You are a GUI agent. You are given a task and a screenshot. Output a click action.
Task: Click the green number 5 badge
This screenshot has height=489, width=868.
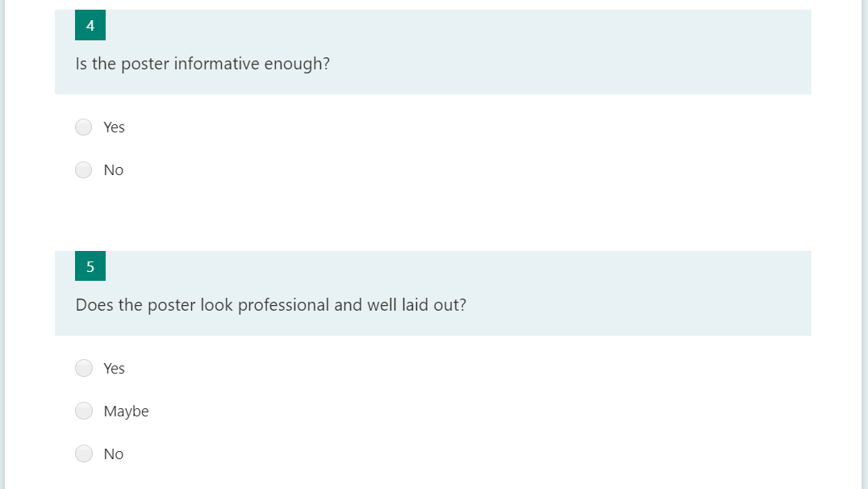point(90,266)
